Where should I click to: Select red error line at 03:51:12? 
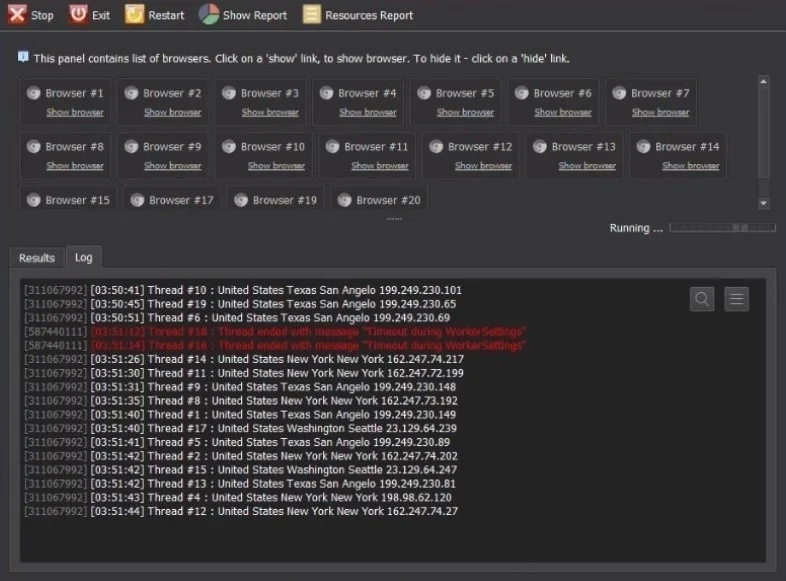click(x=275, y=332)
